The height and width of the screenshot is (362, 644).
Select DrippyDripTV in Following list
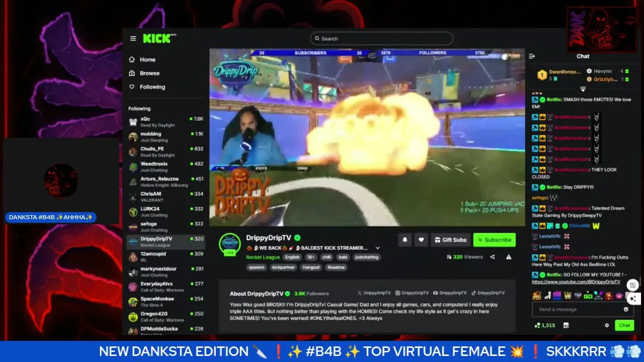tap(166, 242)
